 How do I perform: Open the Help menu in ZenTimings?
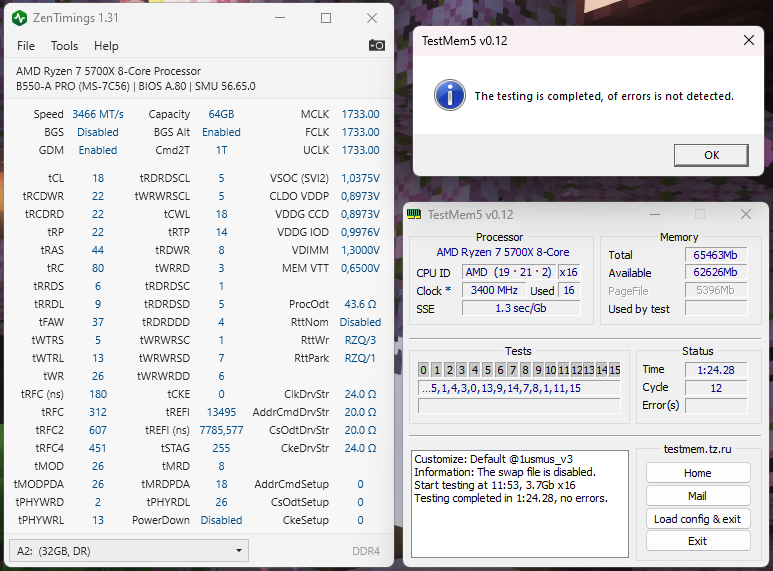(106, 46)
